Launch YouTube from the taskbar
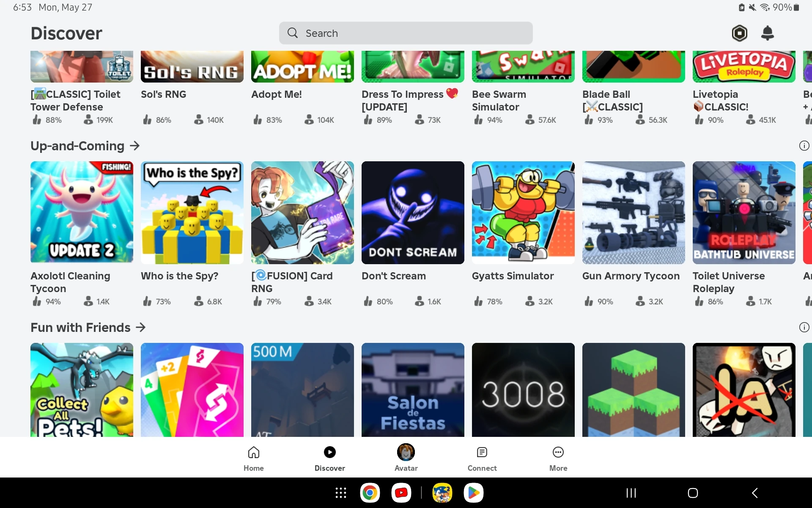This screenshot has height=508, width=812. click(x=401, y=493)
